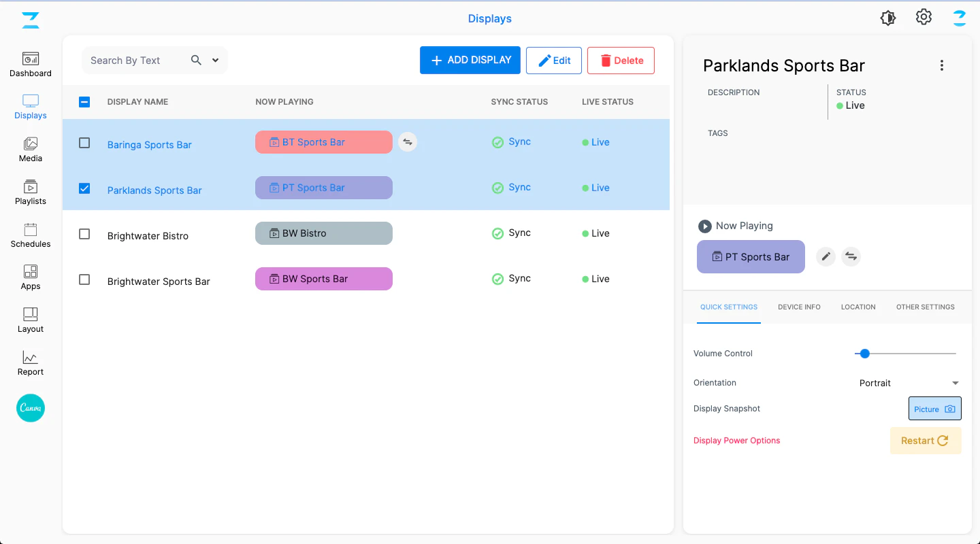Image resolution: width=980 pixels, height=544 pixels.
Task: Open the three-dot menu for Parklands Sports Bar
Action: [942, 65]
